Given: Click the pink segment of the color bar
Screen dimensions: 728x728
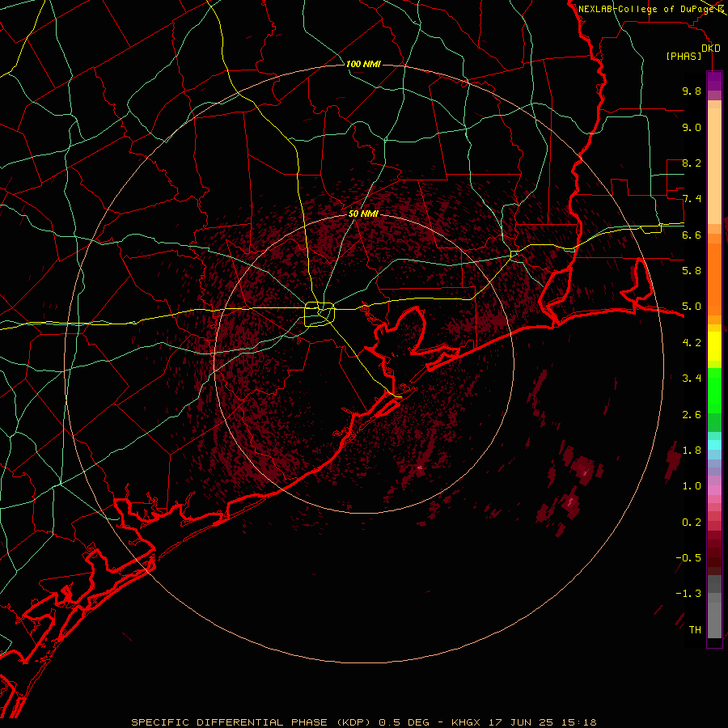Looking at the screenshot, I should [714, 490].
